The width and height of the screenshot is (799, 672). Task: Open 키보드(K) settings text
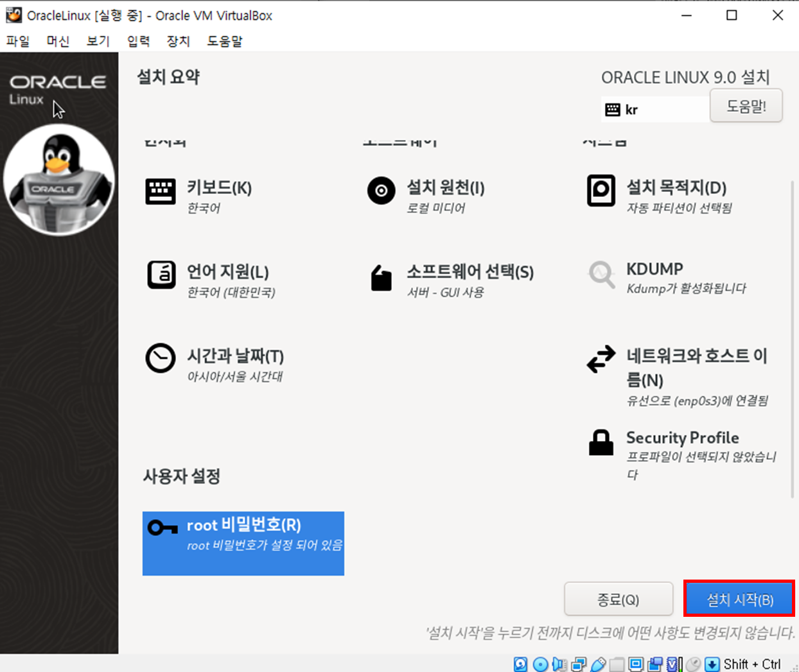[x=219, y=187]
